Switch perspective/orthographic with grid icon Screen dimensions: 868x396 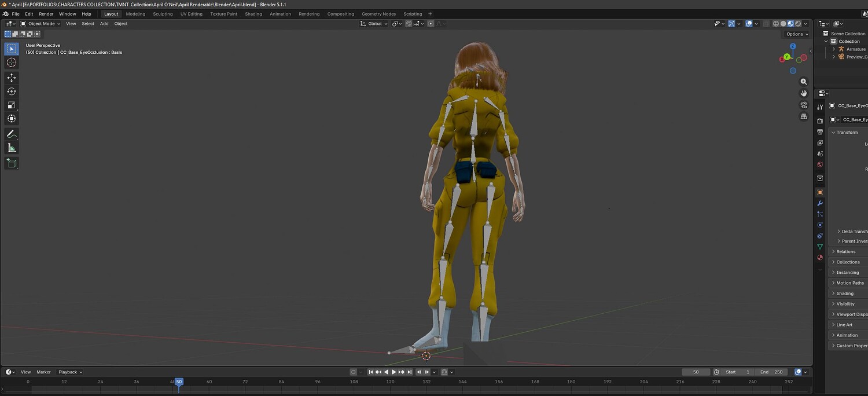coord(803,116)
